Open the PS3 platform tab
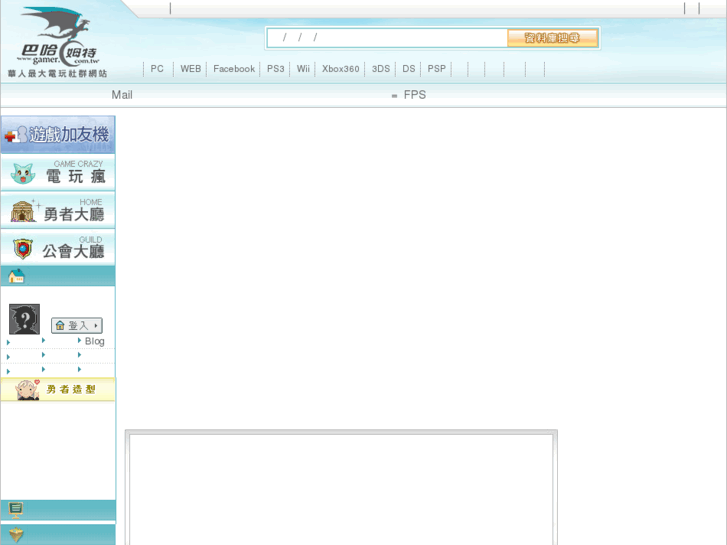Screen dimensions: 727x545 (275, 69)
